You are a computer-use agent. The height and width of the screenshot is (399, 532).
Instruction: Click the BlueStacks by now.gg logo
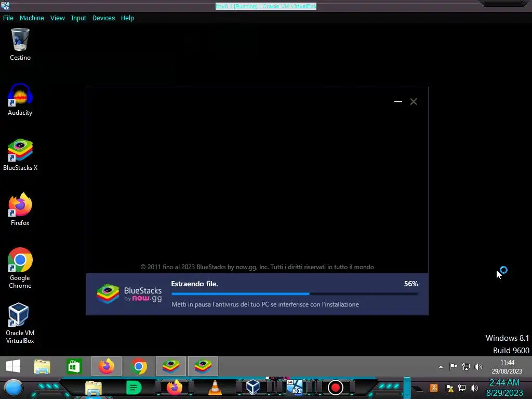(129, 294)
